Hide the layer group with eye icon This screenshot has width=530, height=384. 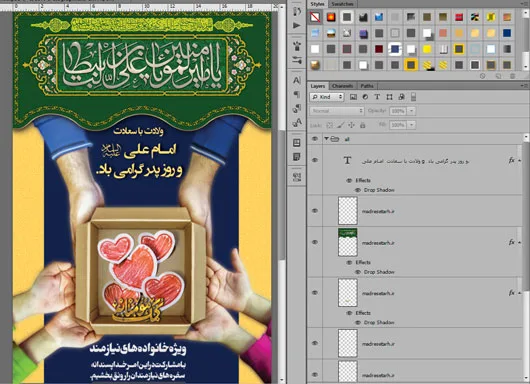(315, 139)
